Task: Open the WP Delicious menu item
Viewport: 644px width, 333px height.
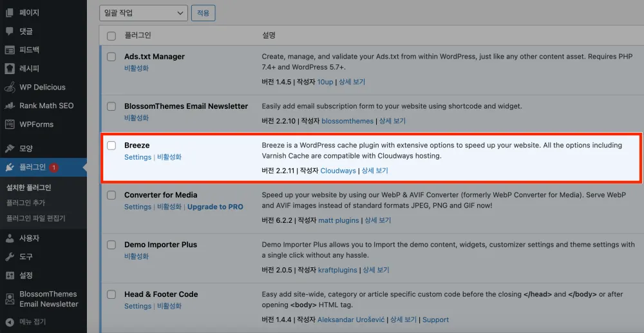Action: point(43,87)
